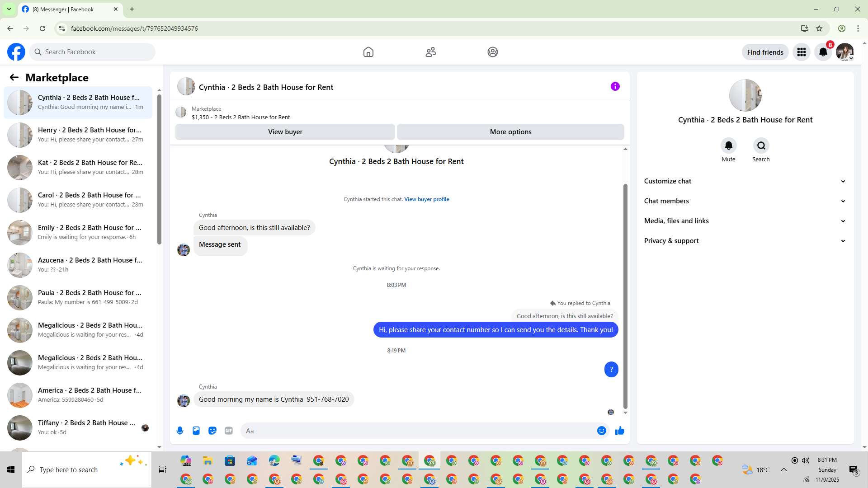Search in conversation using magnifier icon
This screenshot has width=868, height=488.
761,145
